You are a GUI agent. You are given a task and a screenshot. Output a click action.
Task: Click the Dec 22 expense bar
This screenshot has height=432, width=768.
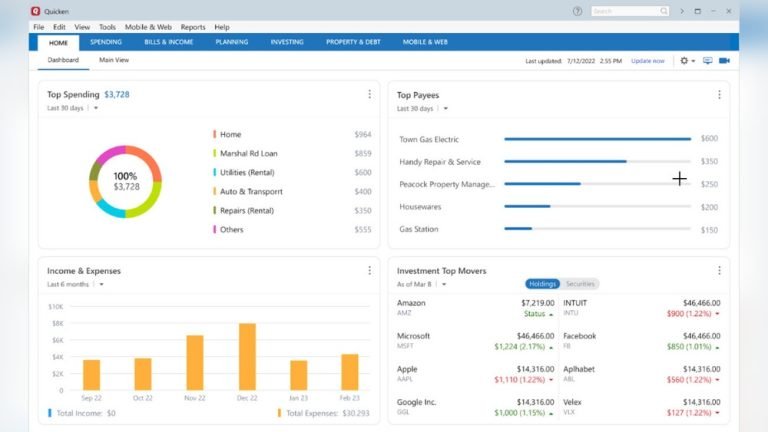(247, 357)
